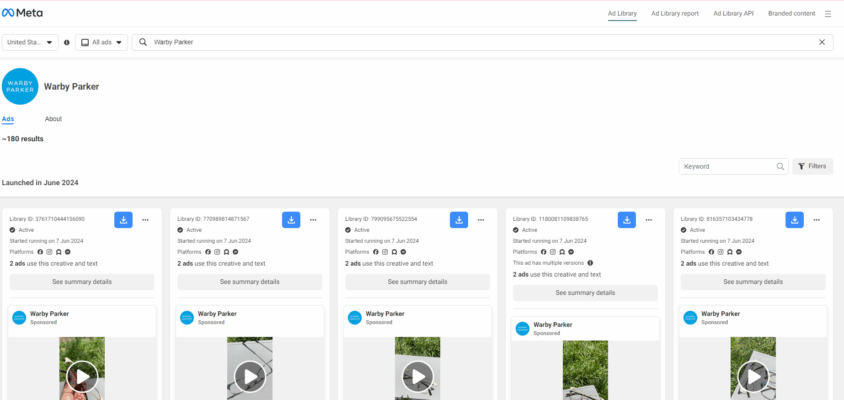Select the About tab under Warby Parker

[53, 119]
